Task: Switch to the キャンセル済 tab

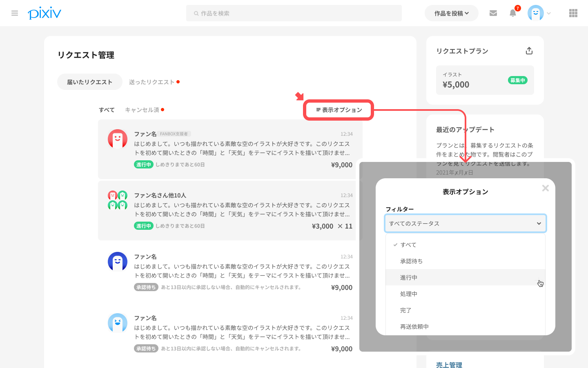Action: 142,110
